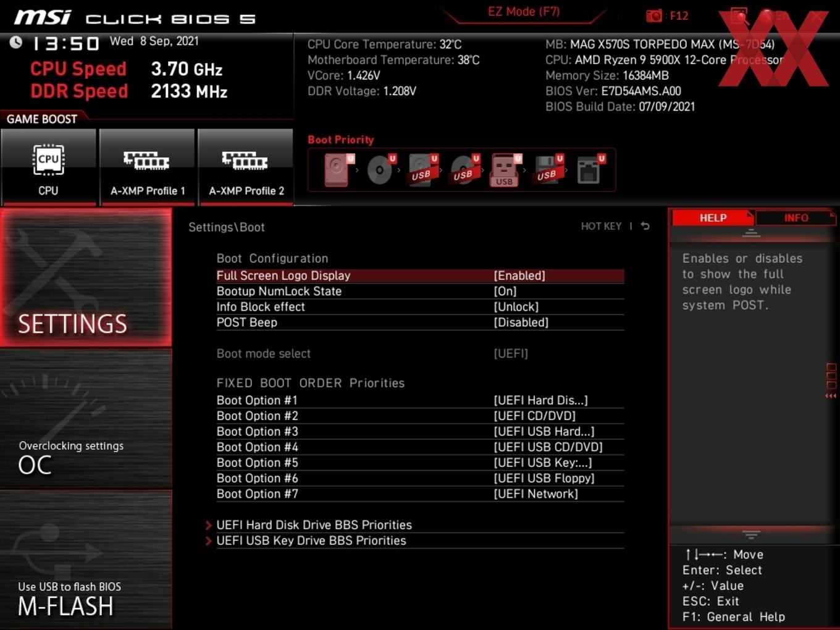Select the USB hard disk boot priority icon
Image resolution: width=840 pixels, height=630 pixels.
(x=422, y=170)
